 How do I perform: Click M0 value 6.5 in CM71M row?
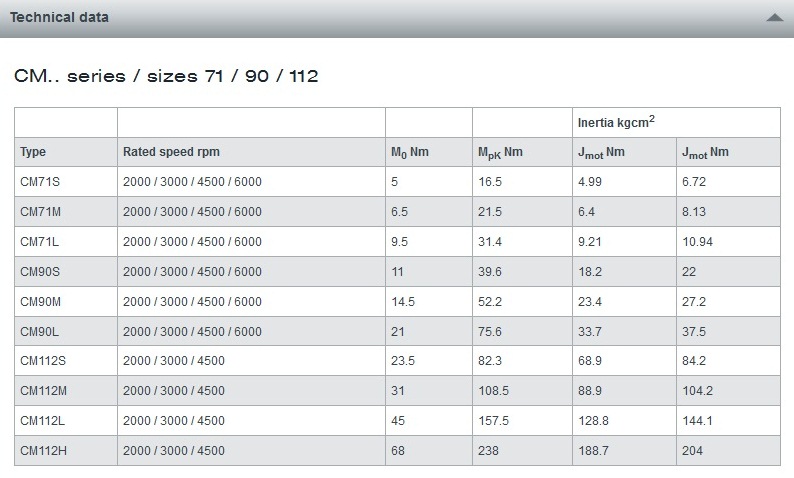(x=399, y=212)
